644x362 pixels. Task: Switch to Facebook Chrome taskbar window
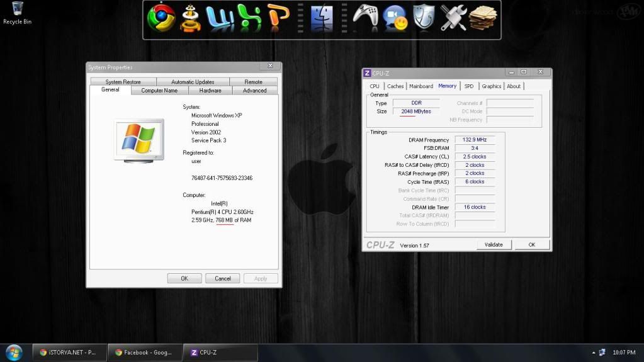(145, 353)
